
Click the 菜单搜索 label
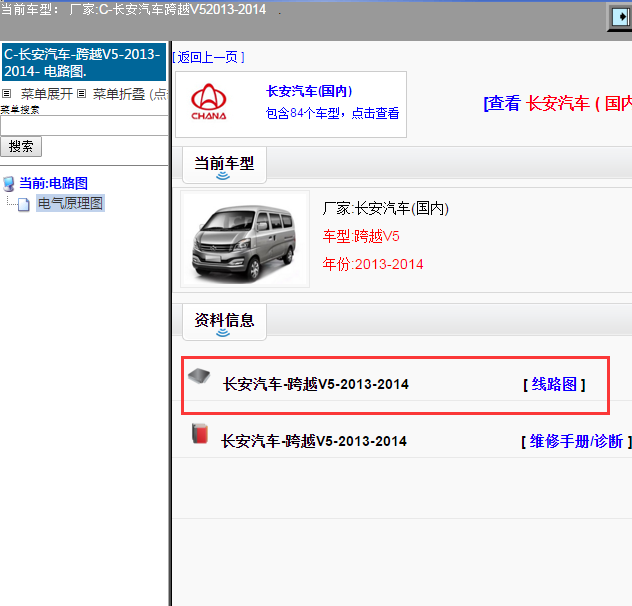click(x=20, y=110)
